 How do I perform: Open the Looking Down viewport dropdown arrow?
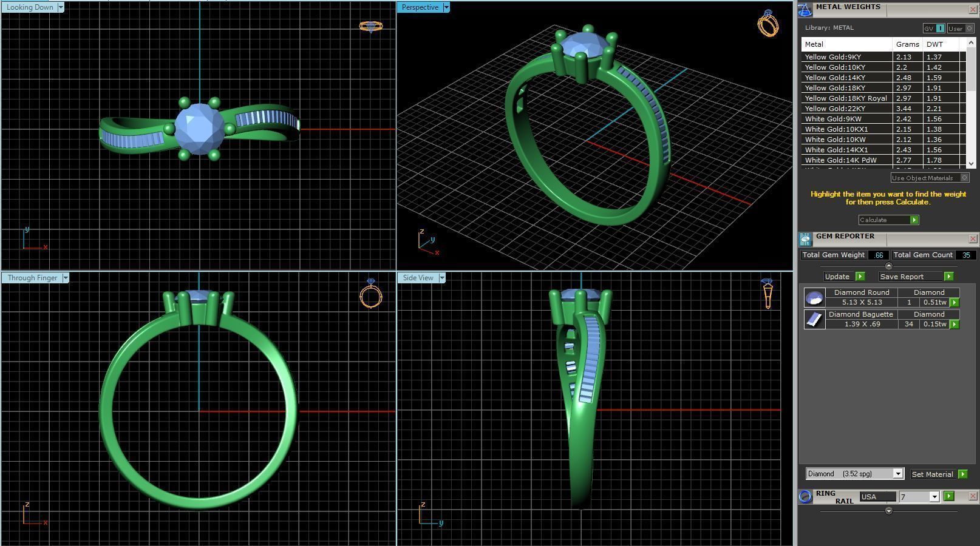click(61, 7)
